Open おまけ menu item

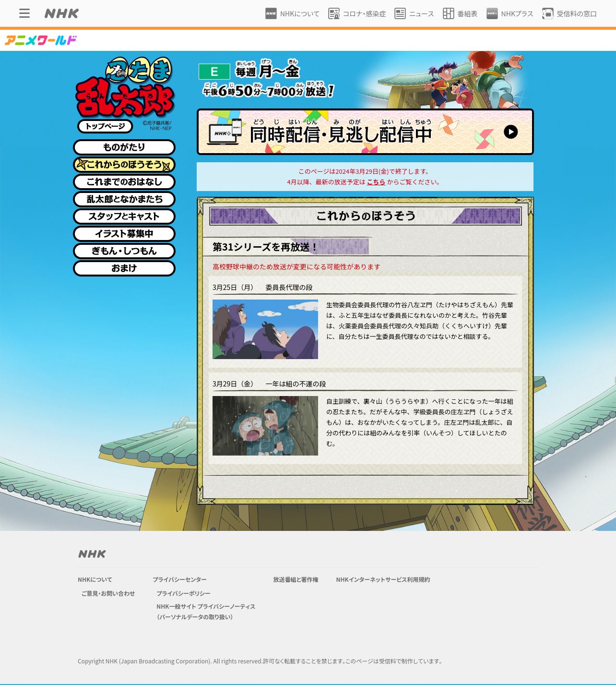(124, 268)
